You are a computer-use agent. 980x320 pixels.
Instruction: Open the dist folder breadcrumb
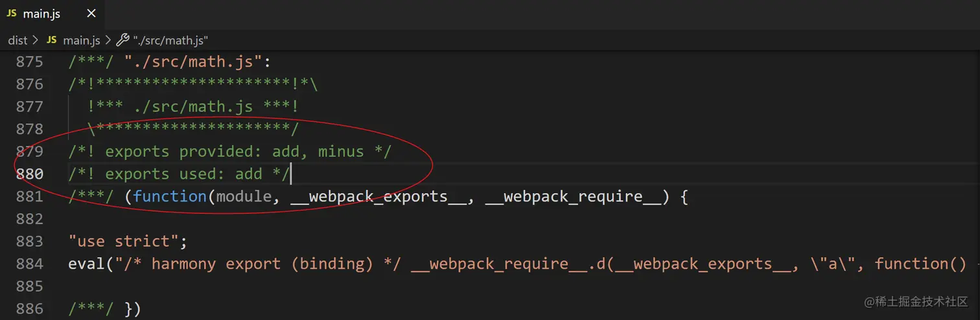click(17, 40)
